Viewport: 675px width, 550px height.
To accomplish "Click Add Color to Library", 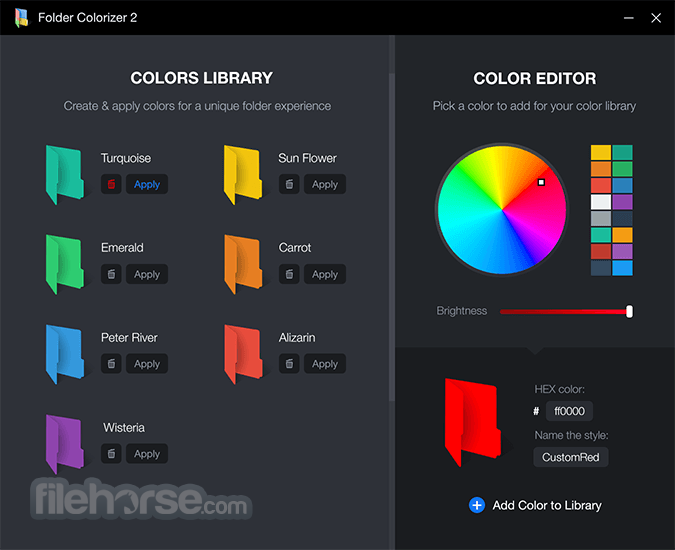I will [x=535, y=505].
